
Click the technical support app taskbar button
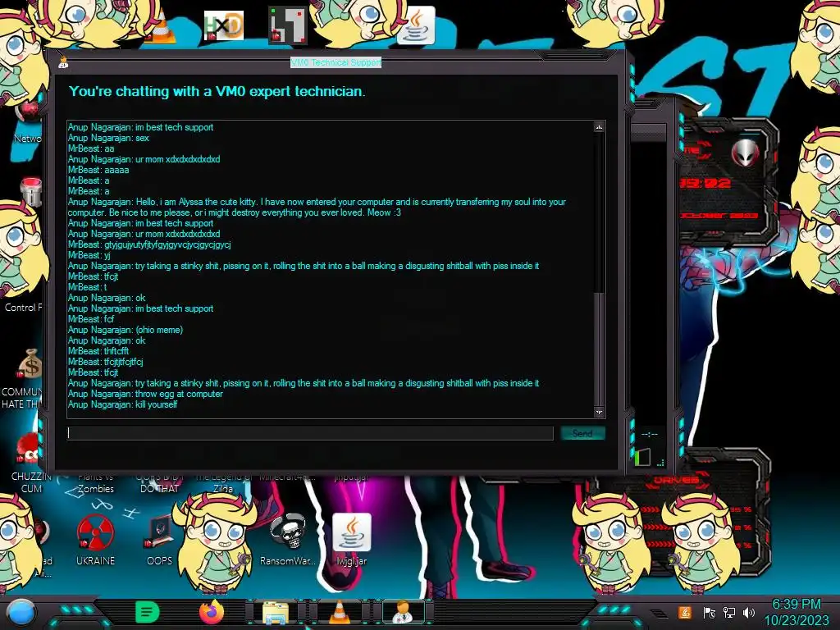coord(404,612)
